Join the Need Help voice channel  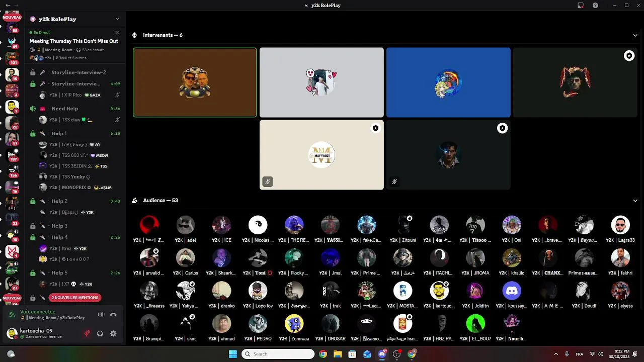pyautogui.click(x=74, y=109)
